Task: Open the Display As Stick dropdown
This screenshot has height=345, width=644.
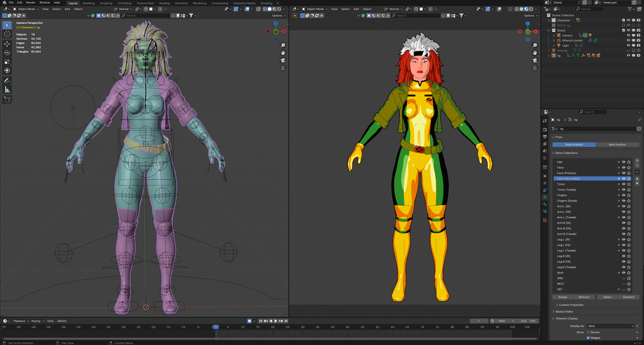Action: point(611,326)
